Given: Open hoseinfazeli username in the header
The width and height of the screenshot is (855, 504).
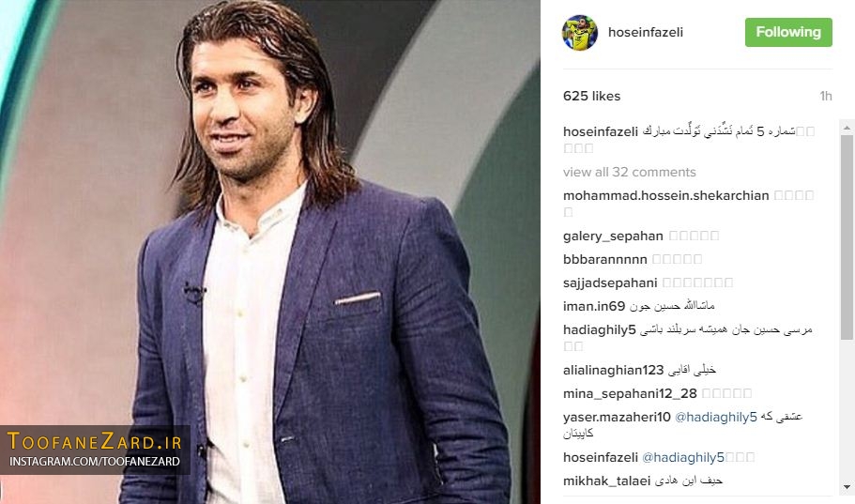Looking at the screenshot, I should click(x=646, y=32).
